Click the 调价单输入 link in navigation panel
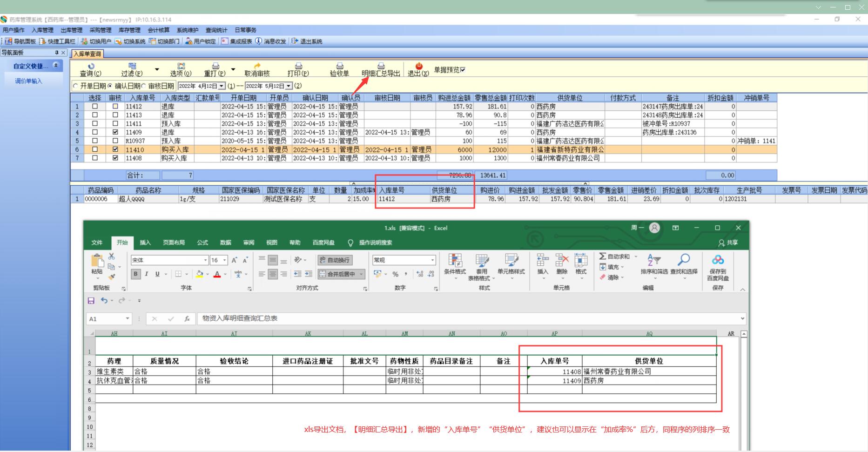 tap(28, 81)
